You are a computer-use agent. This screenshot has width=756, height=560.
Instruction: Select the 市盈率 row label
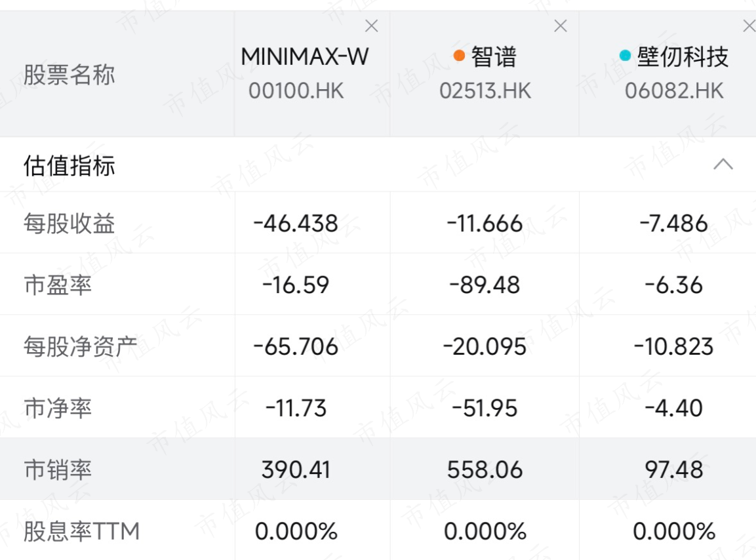click(x=58, y=285)
